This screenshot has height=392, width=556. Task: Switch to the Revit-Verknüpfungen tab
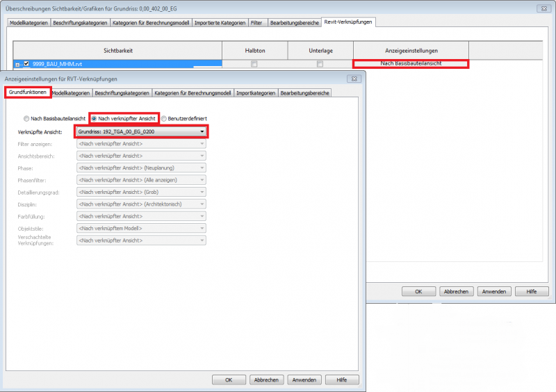(348, 22)
